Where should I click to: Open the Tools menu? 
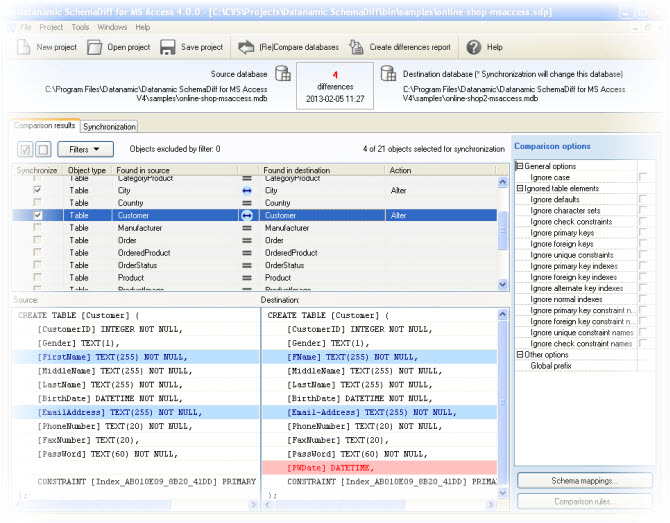coord(80,27)
